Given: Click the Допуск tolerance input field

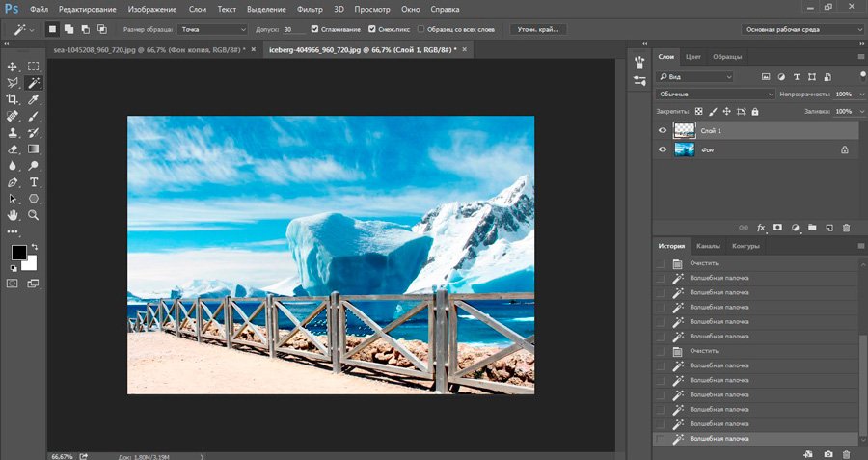Looking at the screenshot, I should pos(293,29).
